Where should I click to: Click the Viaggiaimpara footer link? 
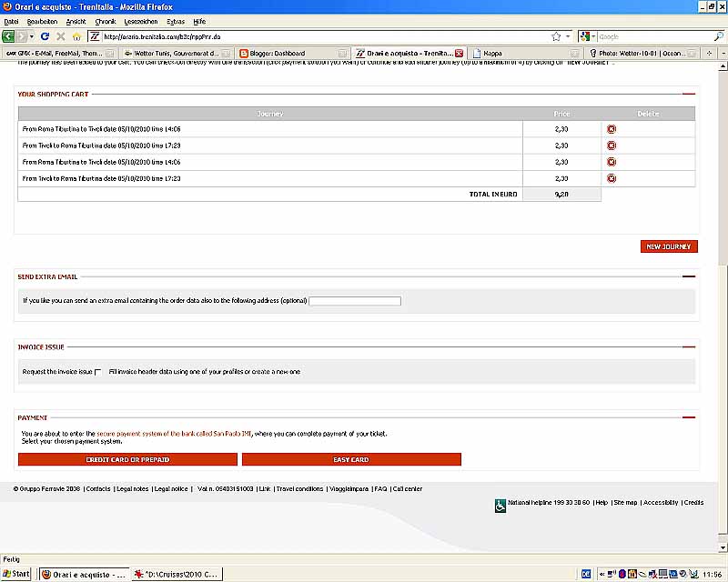[349, 488]
